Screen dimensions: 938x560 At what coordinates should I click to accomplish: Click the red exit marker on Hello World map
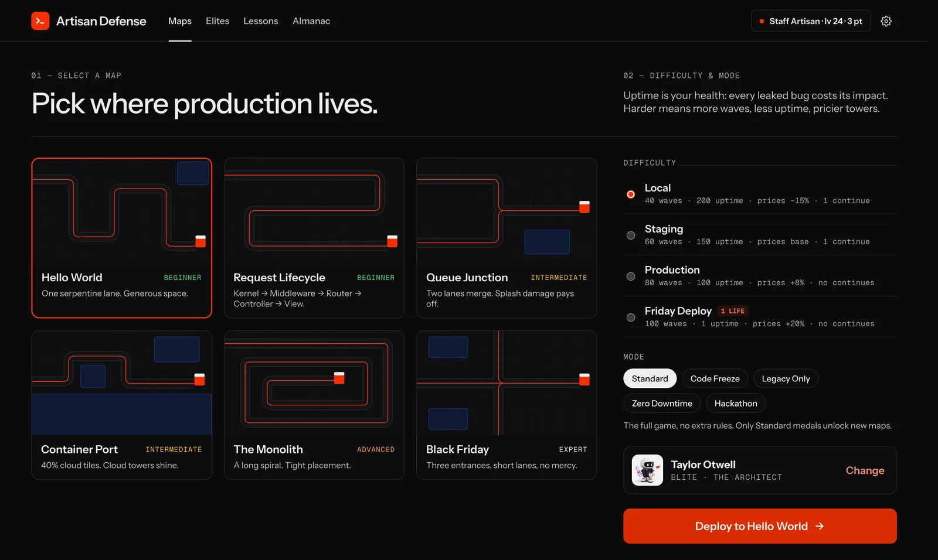click(200, 241)
